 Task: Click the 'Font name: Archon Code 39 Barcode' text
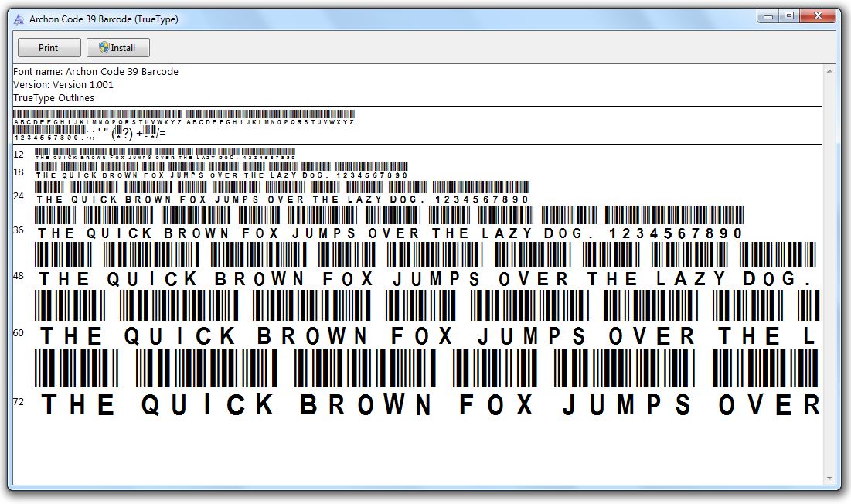tap(96, 72)
